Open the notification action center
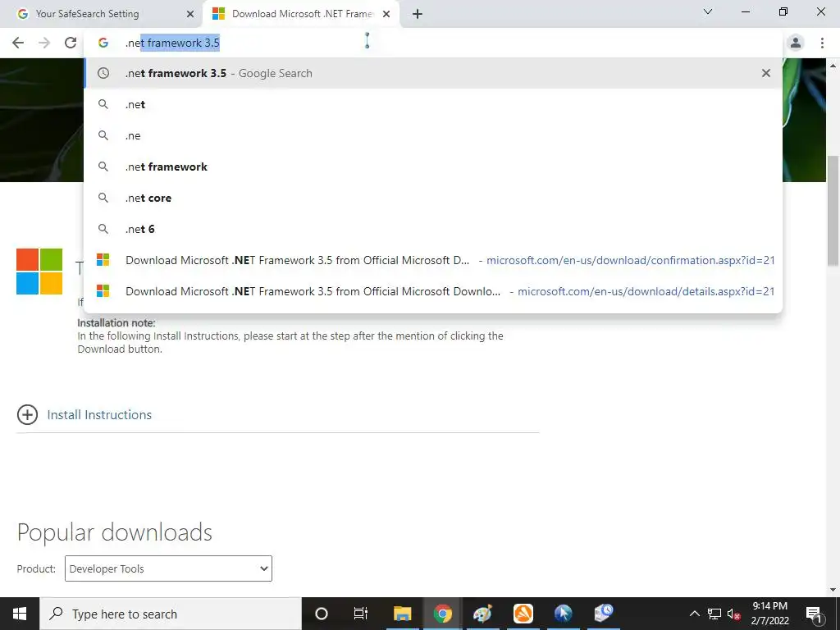Image resolution: width=840 pixels, height=630 pixels. [814, 614]
